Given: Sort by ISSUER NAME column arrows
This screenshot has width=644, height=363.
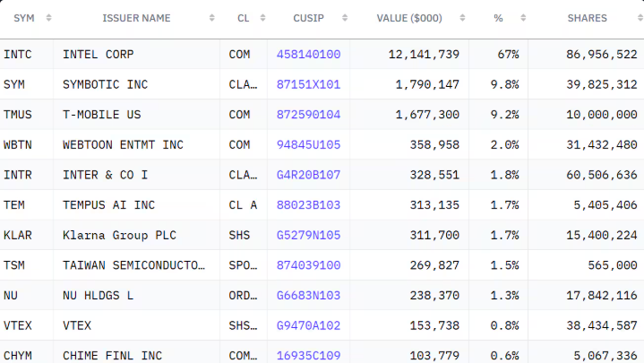Looking at the screenshot, I should pyautogui.click(x=212, y=18).
